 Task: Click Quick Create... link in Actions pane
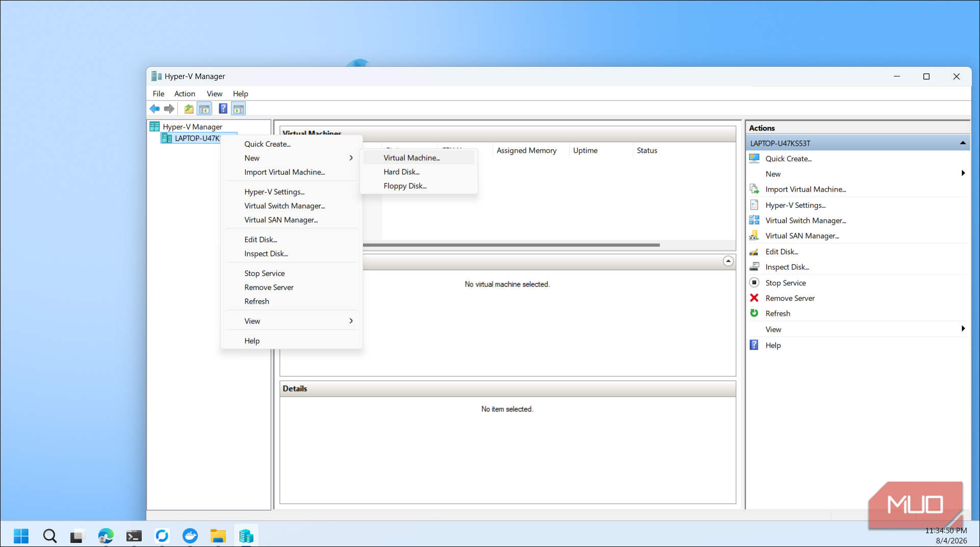pos(788,159)
